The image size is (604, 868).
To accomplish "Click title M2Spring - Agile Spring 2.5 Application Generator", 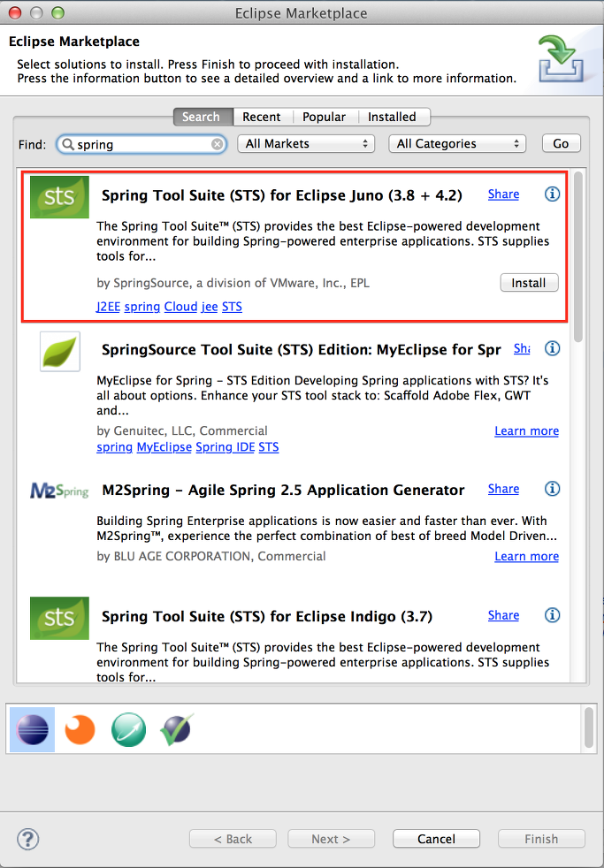I will point(284,491).
